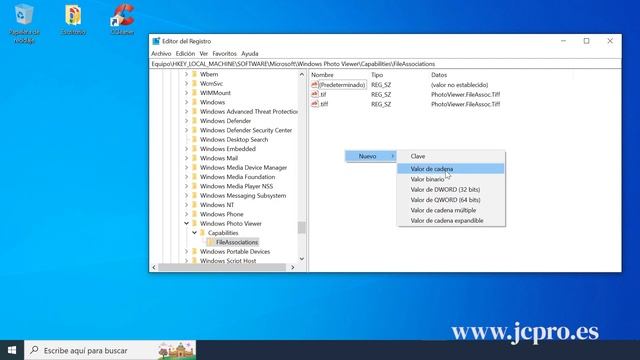Open the Recycle Bin desktop icon

click(x=24, y=24)
